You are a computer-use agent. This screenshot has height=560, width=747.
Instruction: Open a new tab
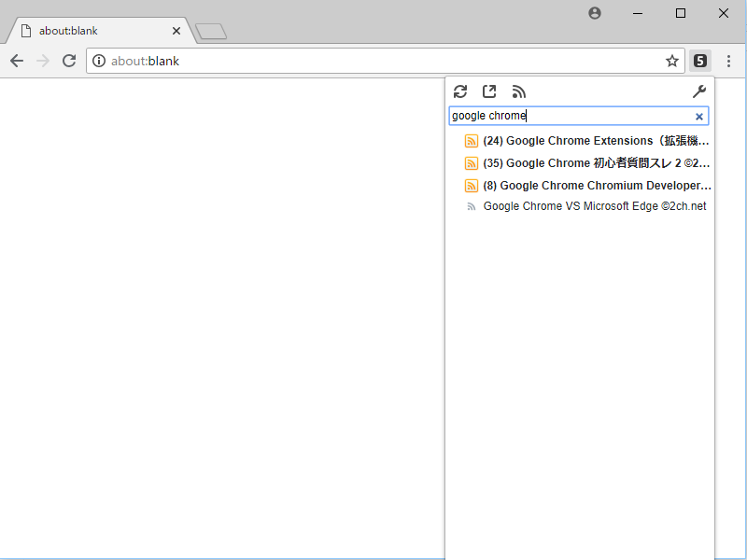(x=211, y=32)
